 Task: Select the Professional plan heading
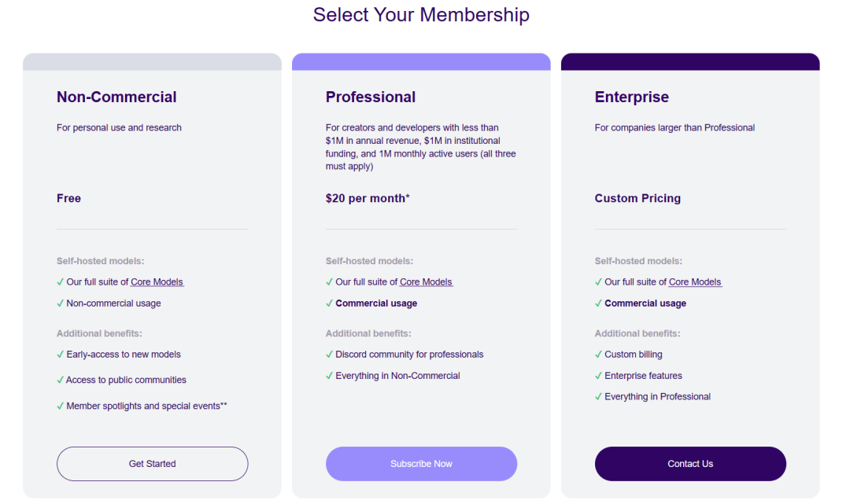coord(371,97)
